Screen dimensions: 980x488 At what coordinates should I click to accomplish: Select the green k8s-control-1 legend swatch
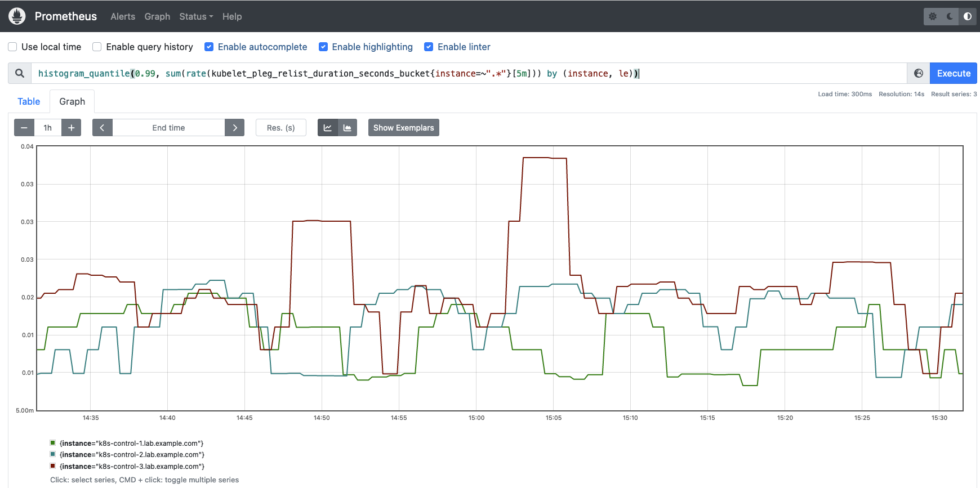(53, 443)
